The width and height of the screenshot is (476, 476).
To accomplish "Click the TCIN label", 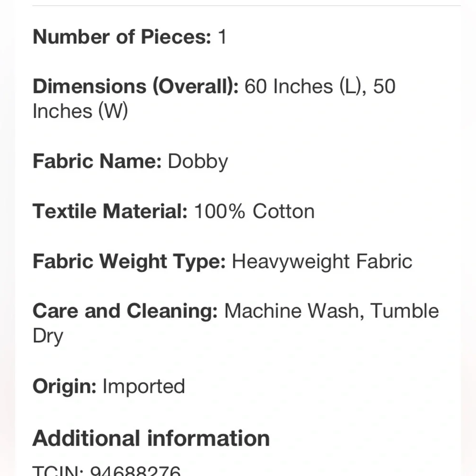I will 58,471.
